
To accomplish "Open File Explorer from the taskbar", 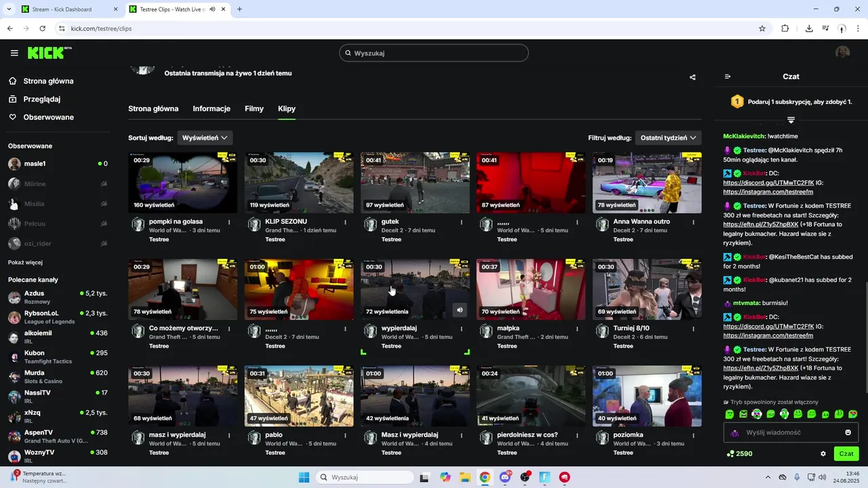I will [465, 477].
